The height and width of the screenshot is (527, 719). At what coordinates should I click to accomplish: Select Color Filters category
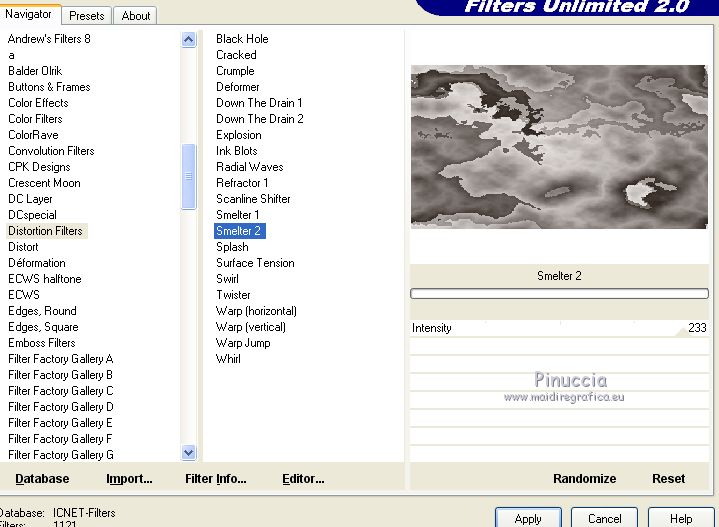[35, 119]
